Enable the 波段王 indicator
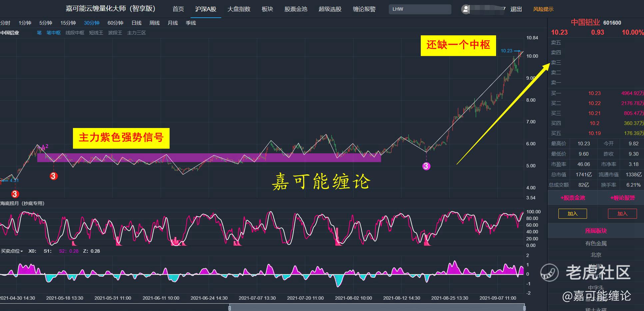This screenshot has width=644, height=311. tap(115, 33)
